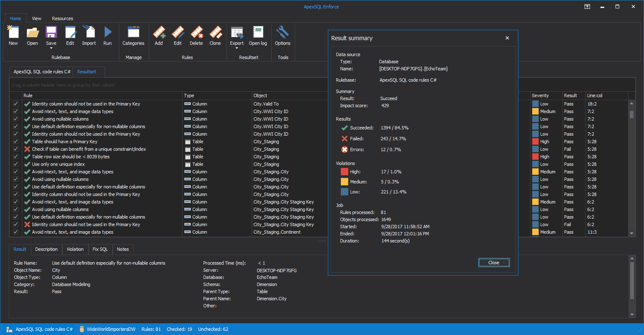The width and height of the screenshot is (644, 335).
Task: Toggle checkbox for 'Check if table can benefit' row
Action: point(15,149)
